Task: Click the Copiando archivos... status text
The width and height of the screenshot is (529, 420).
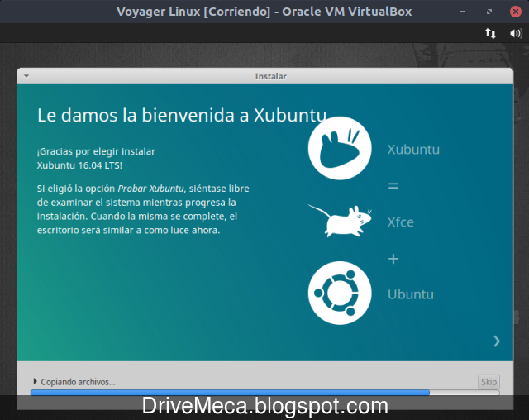Action: click(78, 382)
